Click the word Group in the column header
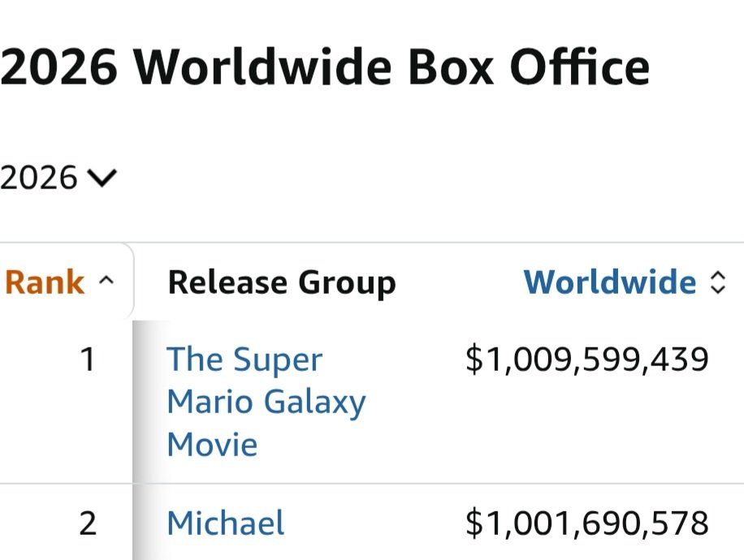The image size is (744, 560). 348,283
